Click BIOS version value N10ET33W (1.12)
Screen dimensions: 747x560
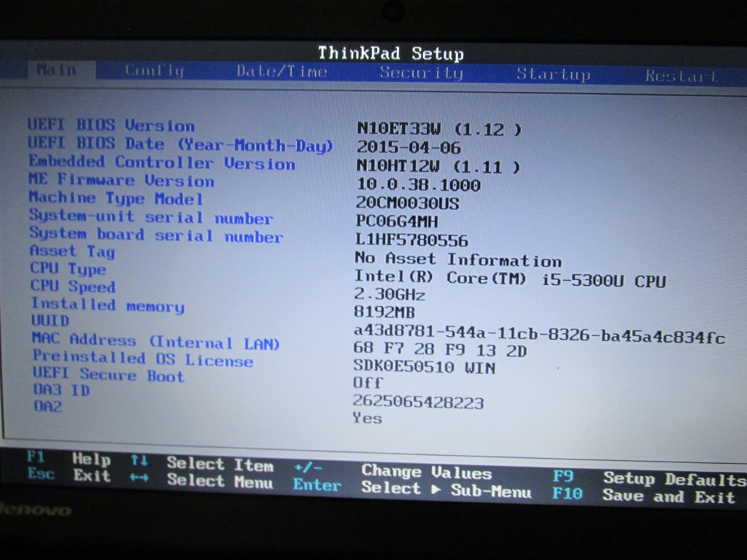[439, 128]
